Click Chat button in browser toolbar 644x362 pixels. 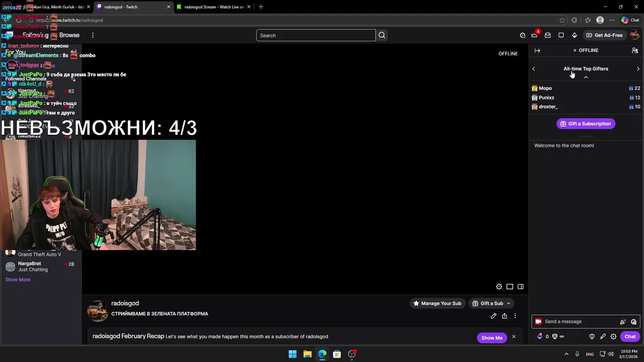tap(631, 20)
